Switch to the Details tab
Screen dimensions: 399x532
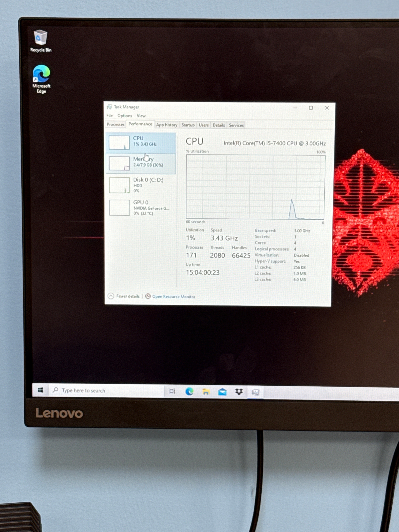(219, 125)
